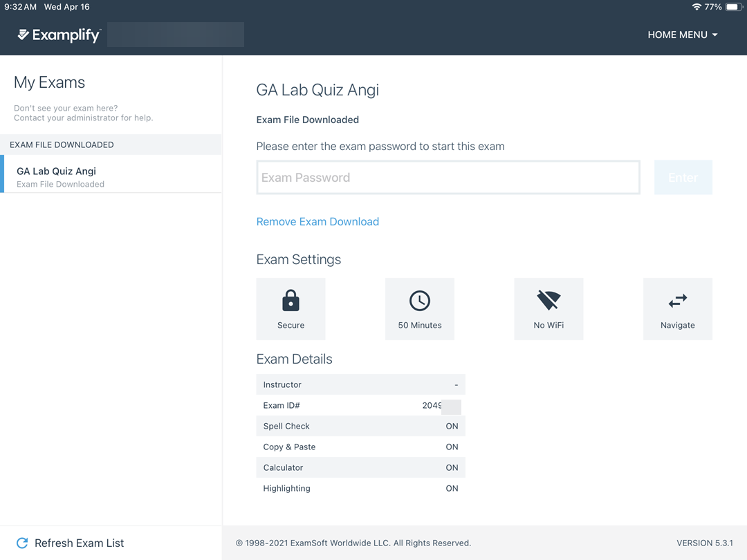
Task: Focus the Exam Password field
Action: [448, 178]
